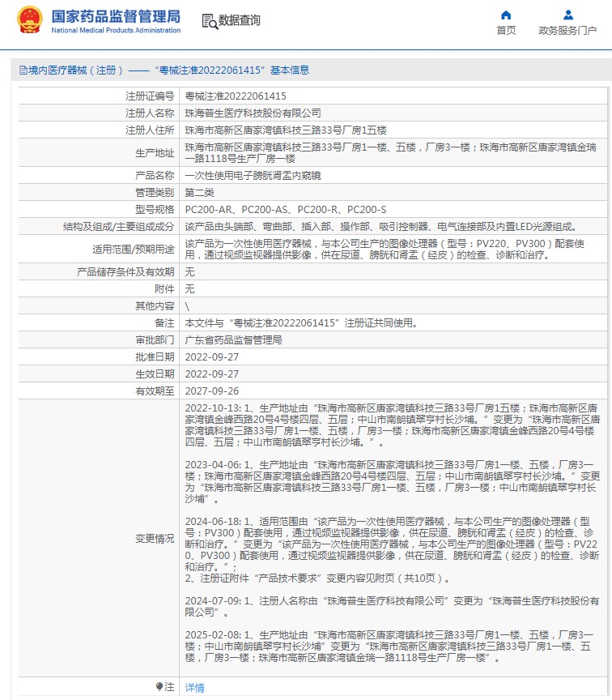Click the lightbulb icon beside 注
The height and width of the screenshot is (700, 612).
tap(159, 686)
